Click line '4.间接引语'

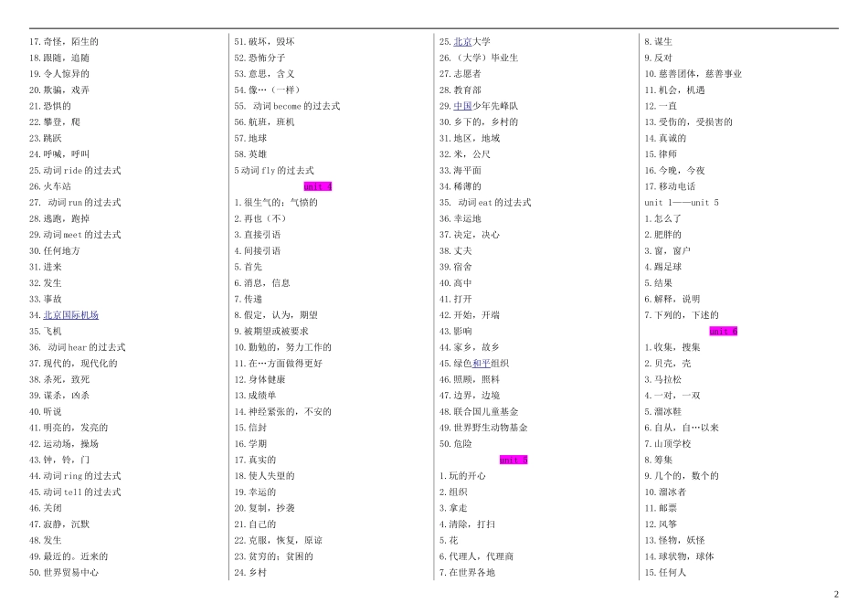(258, 250)
